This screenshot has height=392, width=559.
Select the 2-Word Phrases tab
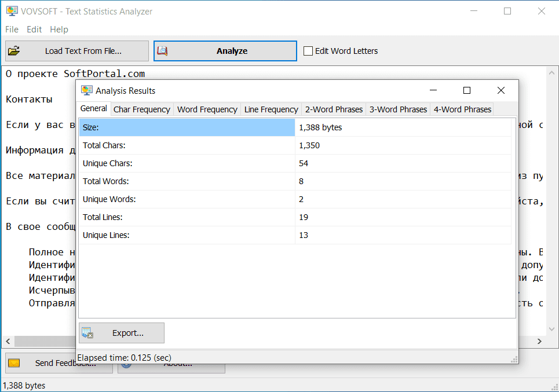(x=334, y=109)
